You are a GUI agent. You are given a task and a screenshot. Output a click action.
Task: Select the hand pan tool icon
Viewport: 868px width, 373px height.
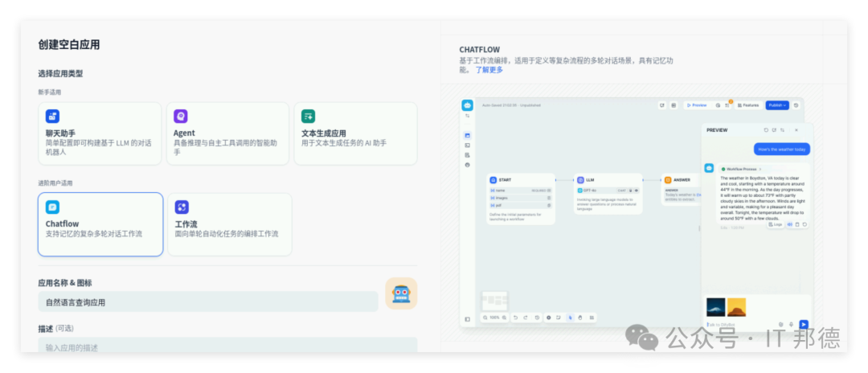pos(580,318)
